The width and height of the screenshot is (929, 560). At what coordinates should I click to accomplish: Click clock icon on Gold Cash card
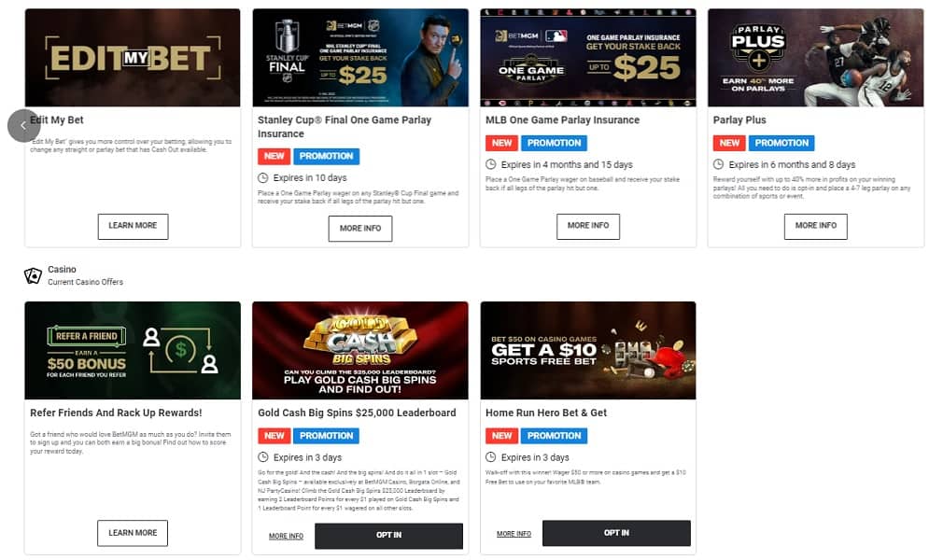(263, 457)
